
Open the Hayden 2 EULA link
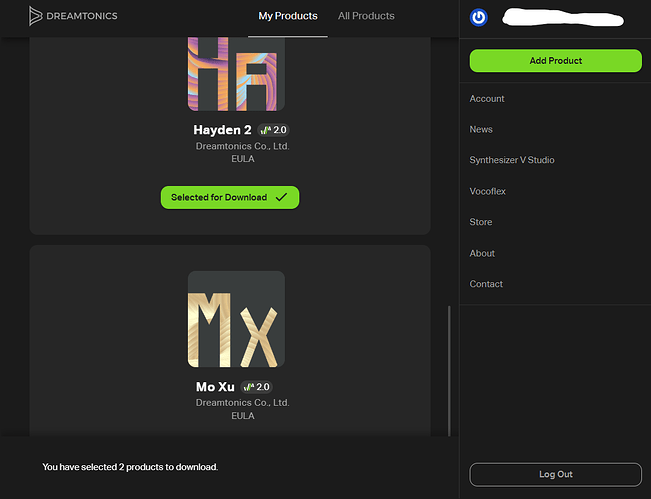pyautogui.click(x=242, y=159)
